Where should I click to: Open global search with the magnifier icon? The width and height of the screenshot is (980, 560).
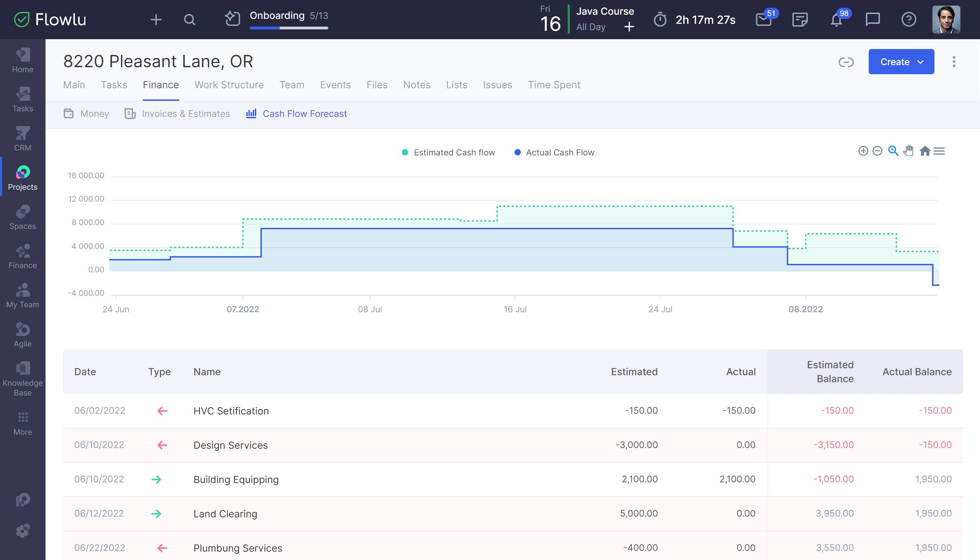point(190,20)
